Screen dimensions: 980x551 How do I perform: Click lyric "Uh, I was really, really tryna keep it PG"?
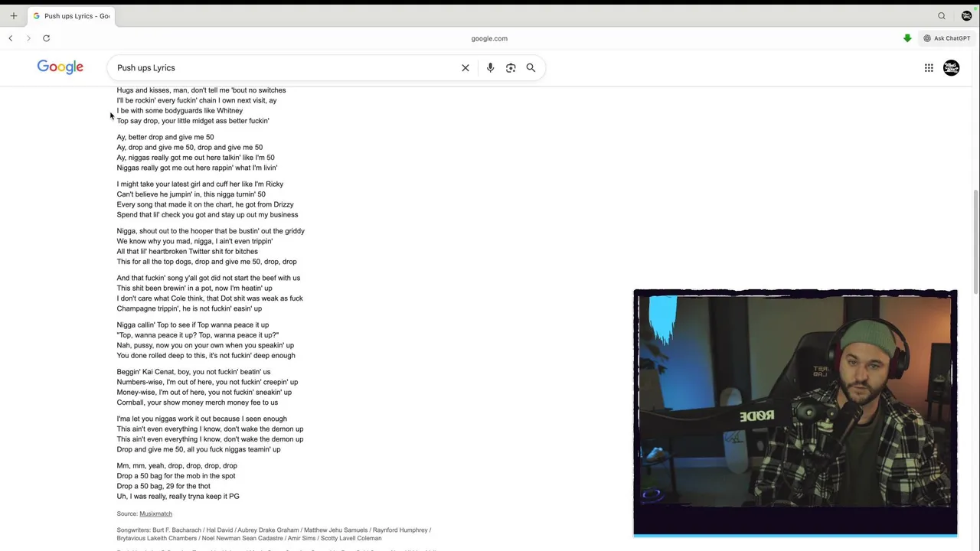point(178,497)
